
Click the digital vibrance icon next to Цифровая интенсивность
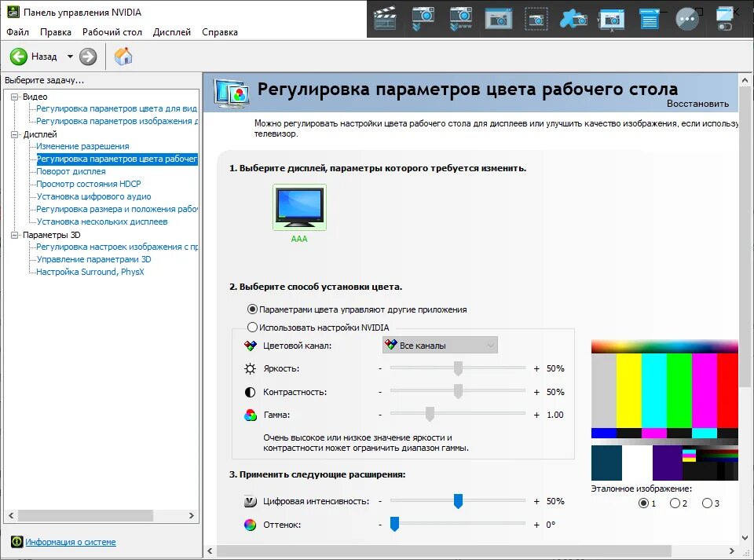click(x=251, y=501)
